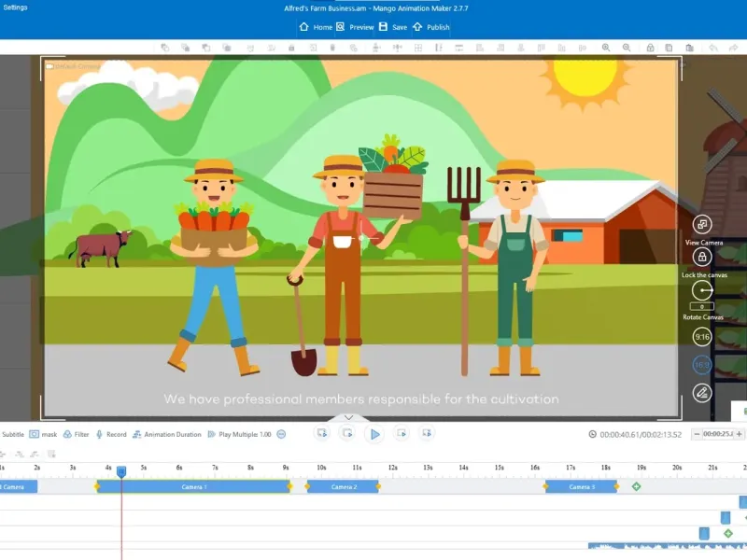Publish the animation

tap(430, 27)
